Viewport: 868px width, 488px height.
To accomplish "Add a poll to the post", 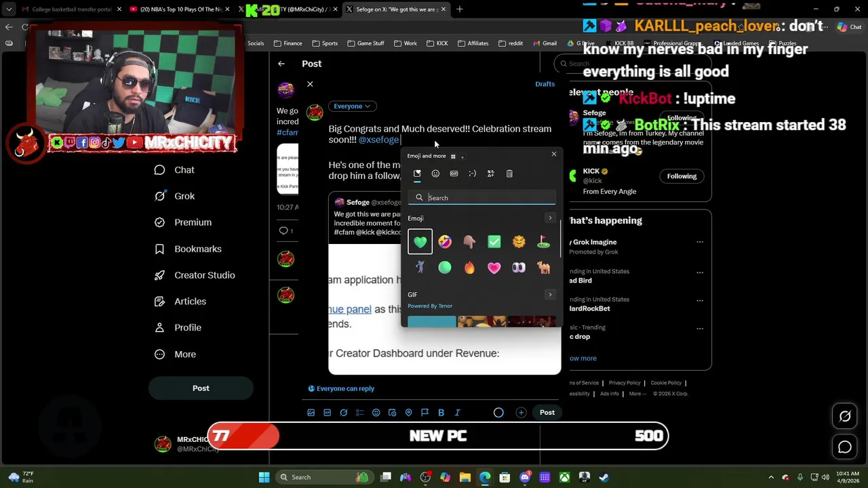I will click(x=360, y=413).
